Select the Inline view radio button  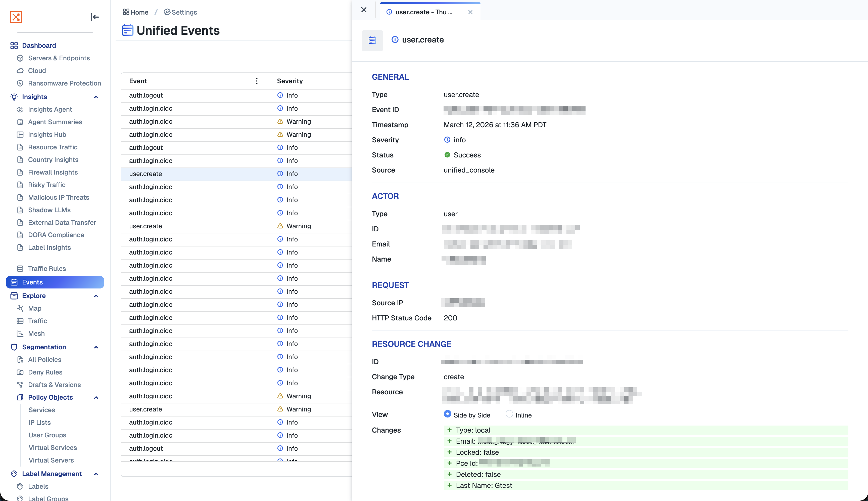(509, 414)
